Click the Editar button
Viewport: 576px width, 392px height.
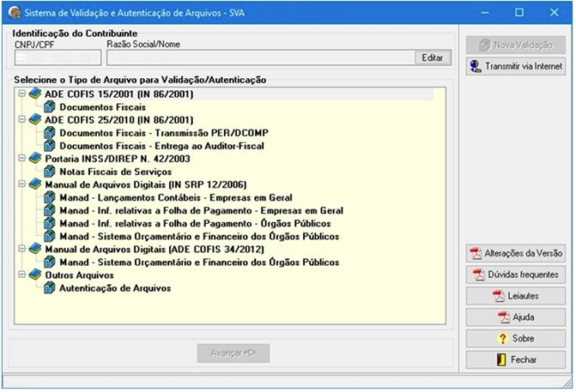point(433,57)
